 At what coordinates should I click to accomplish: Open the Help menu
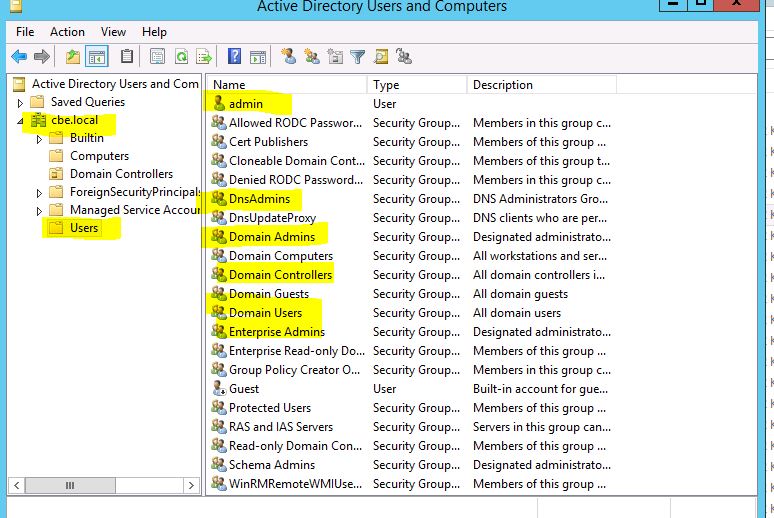(x=154, y=32)
